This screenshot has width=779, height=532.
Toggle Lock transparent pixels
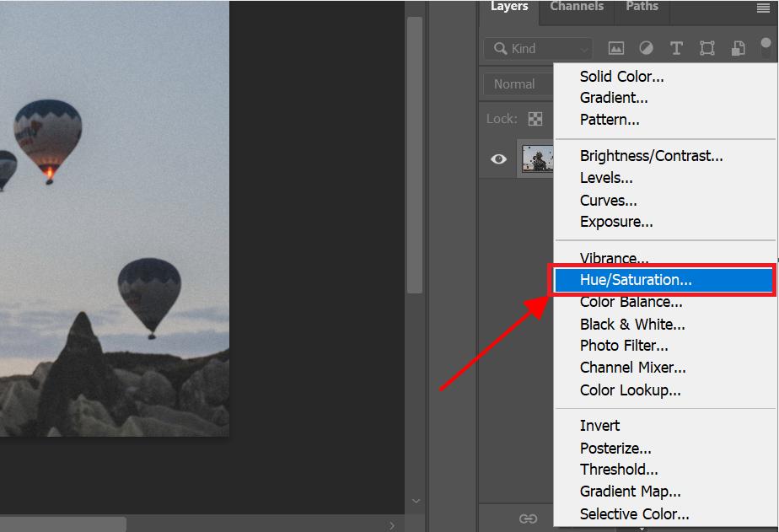[535, 119]
